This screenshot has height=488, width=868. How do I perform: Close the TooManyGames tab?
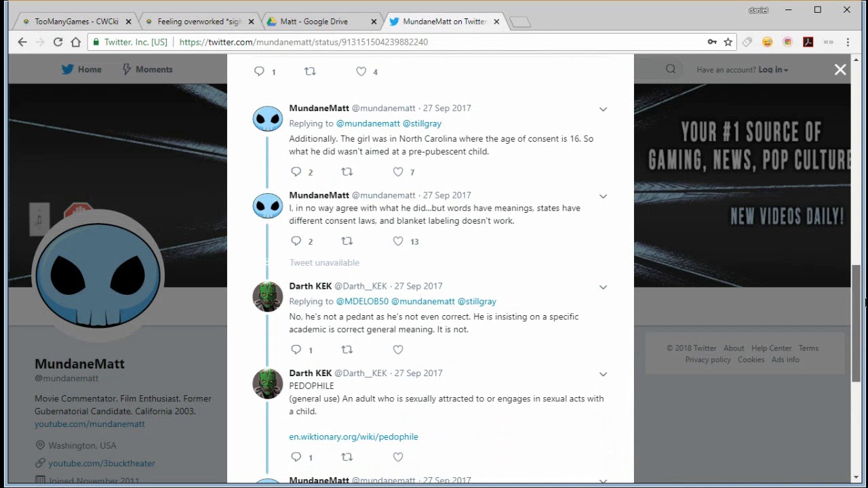pos(128,22)
